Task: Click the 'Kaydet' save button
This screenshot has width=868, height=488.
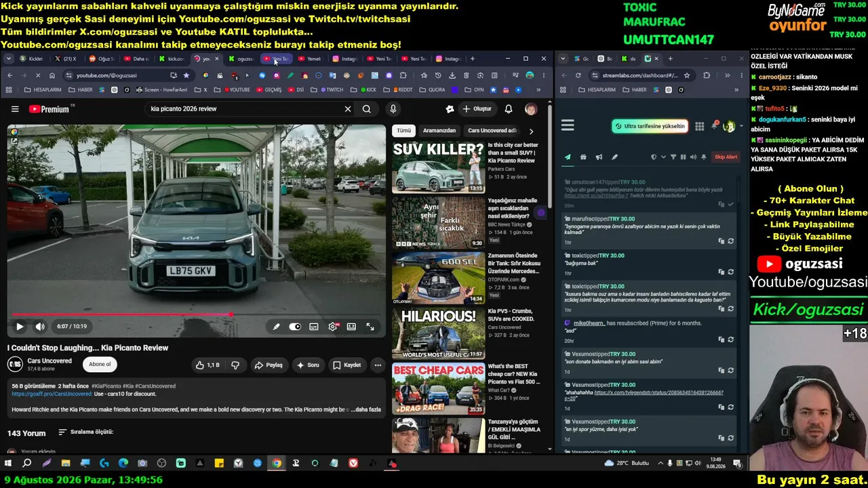Action: tap(347, 365)
